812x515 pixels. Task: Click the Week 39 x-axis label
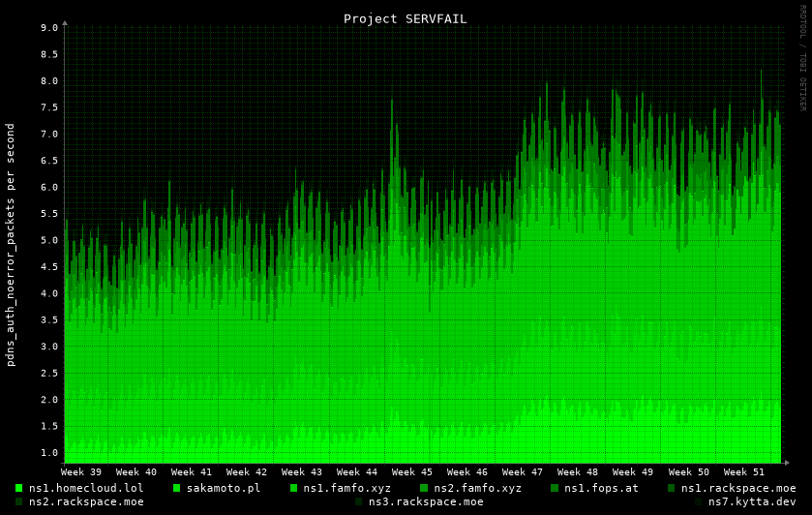click(81, 472)
